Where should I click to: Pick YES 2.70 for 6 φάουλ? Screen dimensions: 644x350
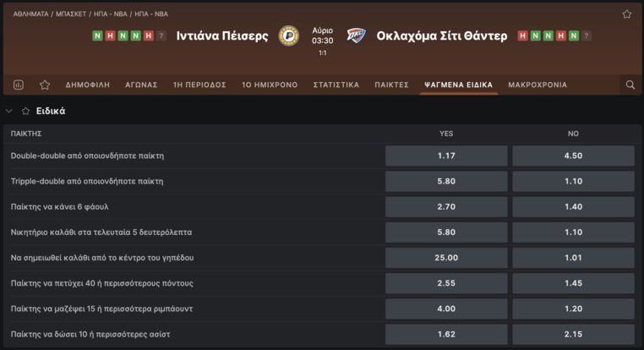click(446, 206)
